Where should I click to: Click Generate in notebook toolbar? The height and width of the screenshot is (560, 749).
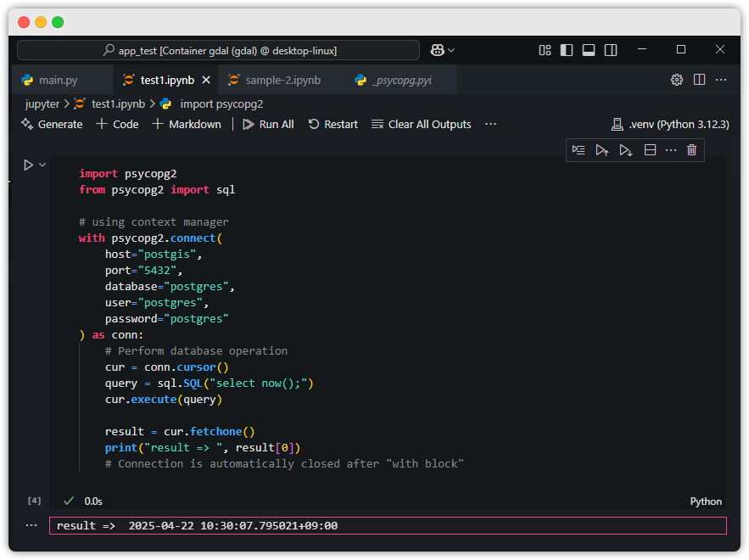pos(52,124)
